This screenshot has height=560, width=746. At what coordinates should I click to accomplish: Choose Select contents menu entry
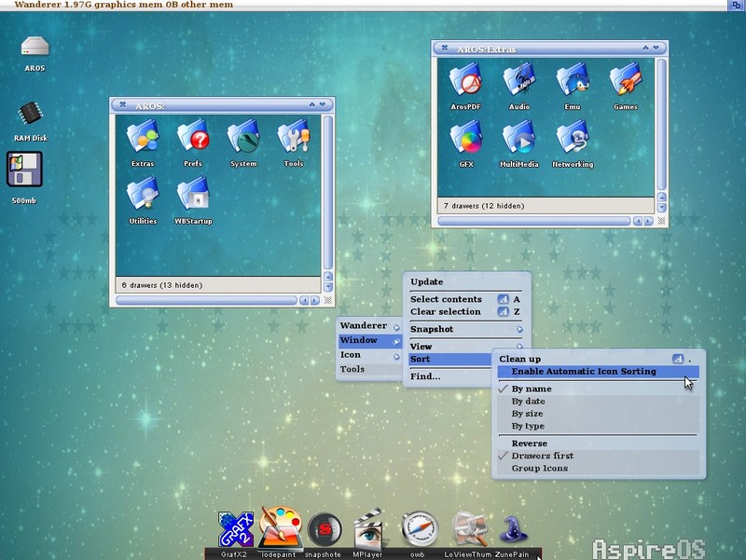(x=447, y=299)
